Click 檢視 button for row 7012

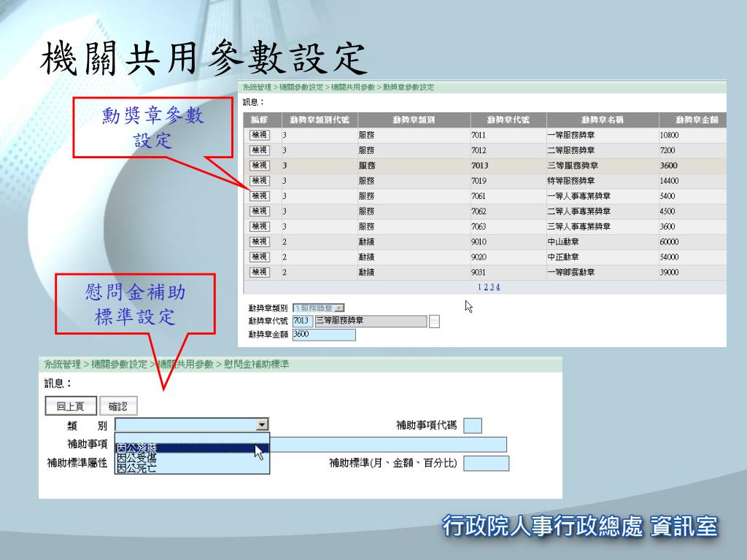tap(259, 150)
